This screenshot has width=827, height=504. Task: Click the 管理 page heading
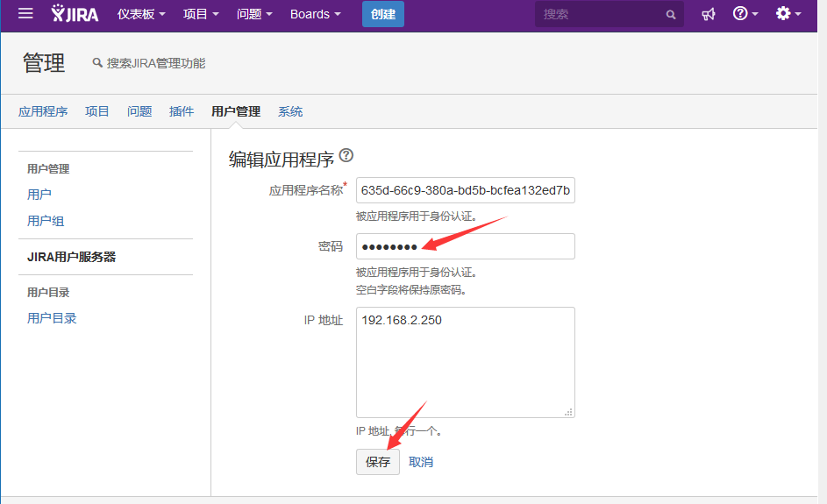[x=44, y=63]
